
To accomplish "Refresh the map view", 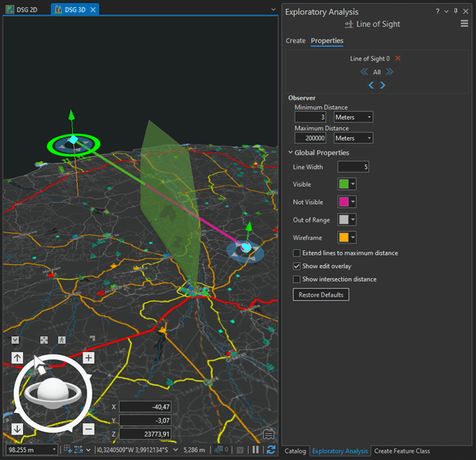I will [271, 450].
